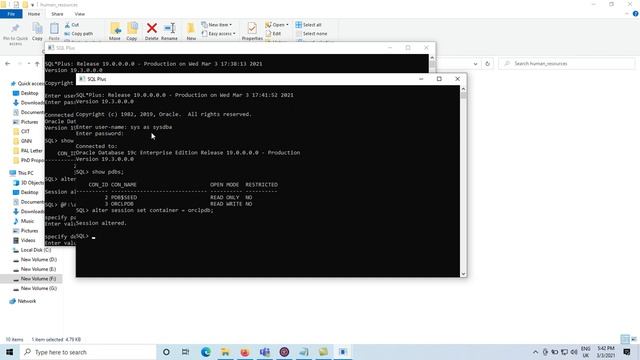Switch to the Share ribbon tab
The width and height of the screenshot is (640, 360).
pyautogui.click(x=57, y=14)
